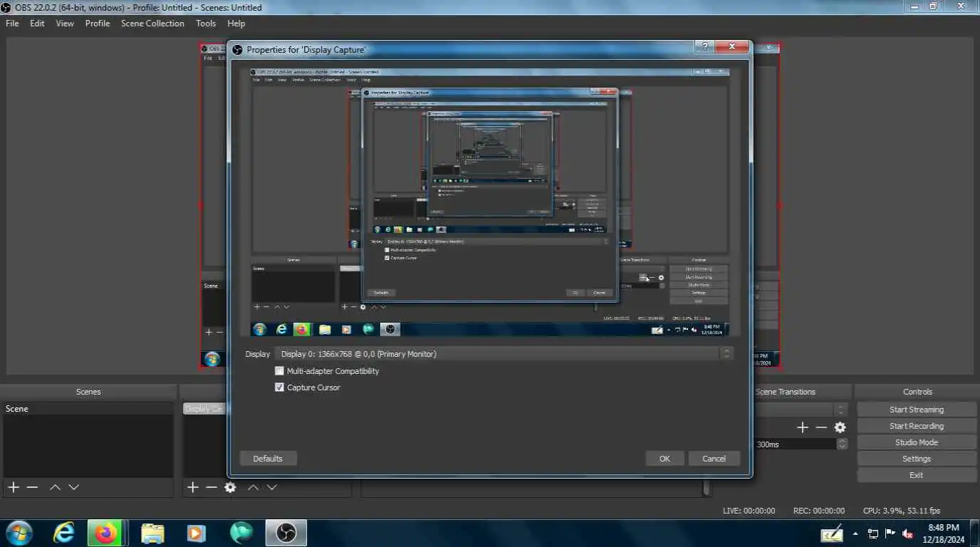Open the View menu
This screenshot has height=547, width=980.
click(65, 24)
